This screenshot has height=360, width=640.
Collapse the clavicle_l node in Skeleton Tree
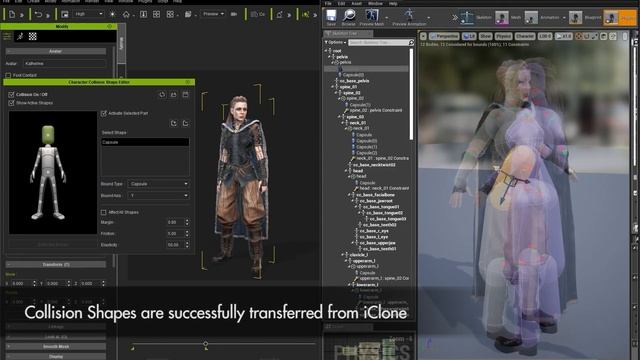[342, 255]
